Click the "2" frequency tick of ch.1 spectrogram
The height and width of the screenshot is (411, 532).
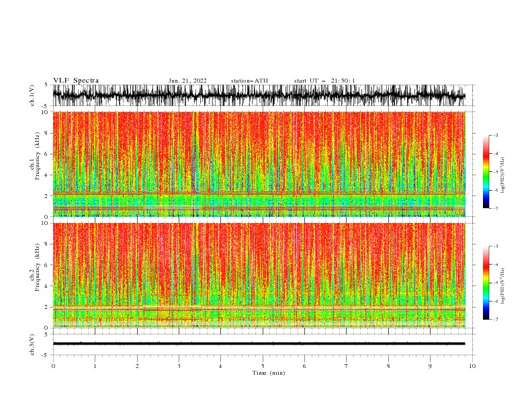[x=47, y=196]
